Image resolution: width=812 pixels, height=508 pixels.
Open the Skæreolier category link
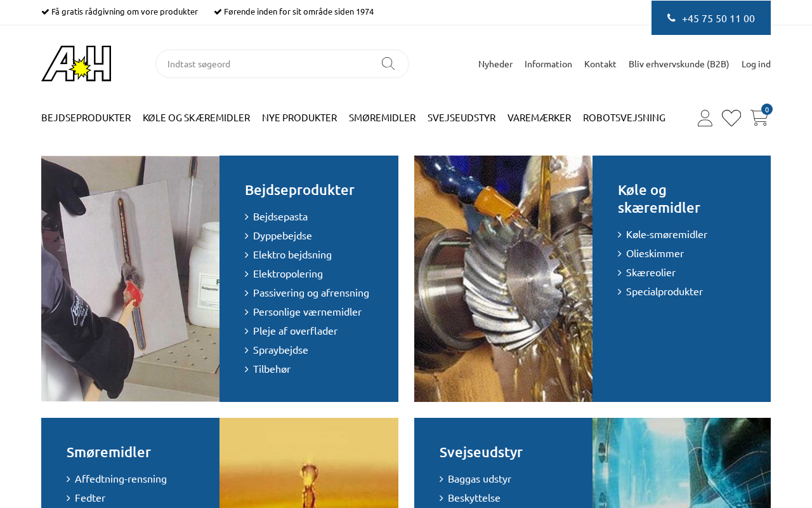(x=650, y=272)
